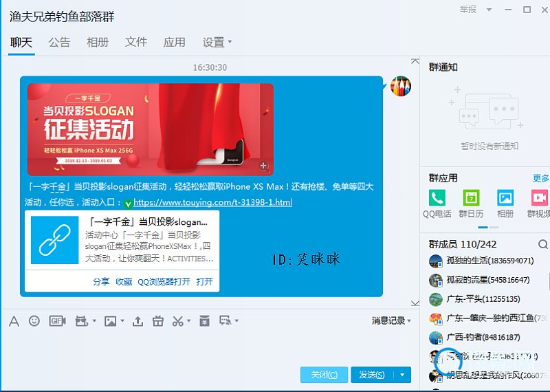Expand the chat bubble tools dropdown arrow
This screenshot has height=392, width=550.
(236, 320)
